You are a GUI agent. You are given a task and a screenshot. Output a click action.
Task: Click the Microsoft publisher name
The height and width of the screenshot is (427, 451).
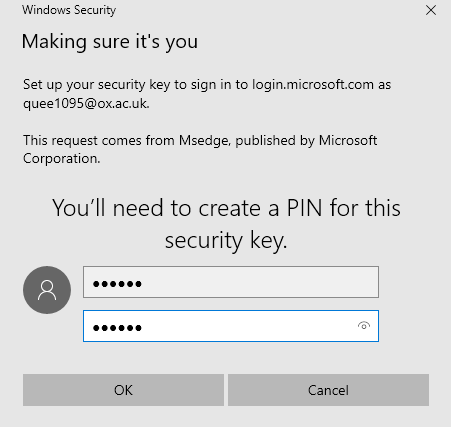click(348, 140)
